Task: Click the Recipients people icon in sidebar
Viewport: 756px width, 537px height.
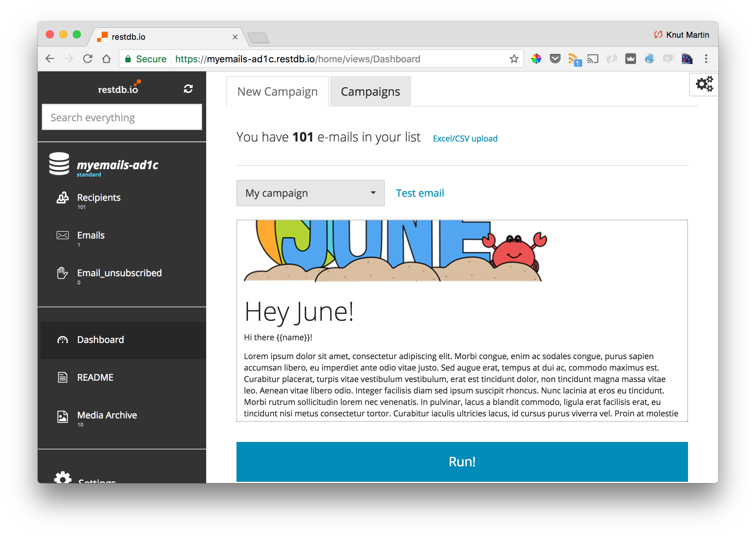Action: click(63, 197)
